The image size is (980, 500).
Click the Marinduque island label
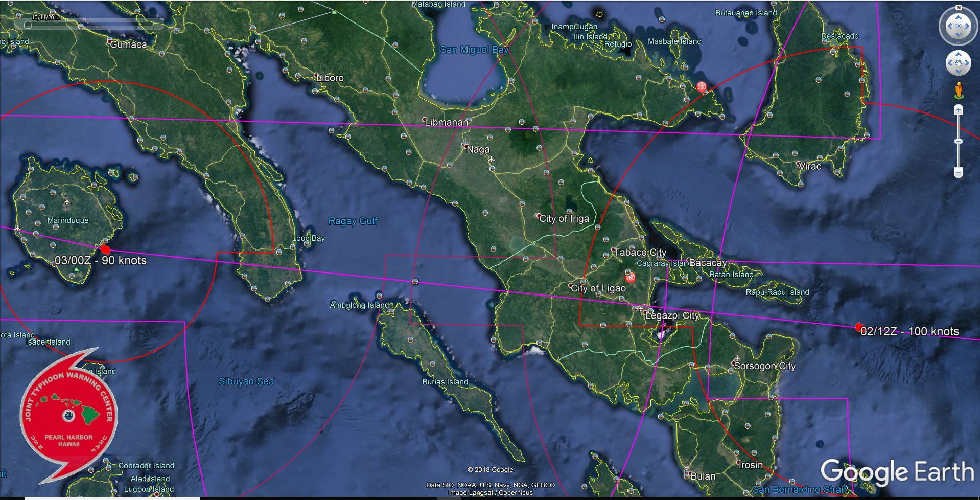[x=68, y=220]
